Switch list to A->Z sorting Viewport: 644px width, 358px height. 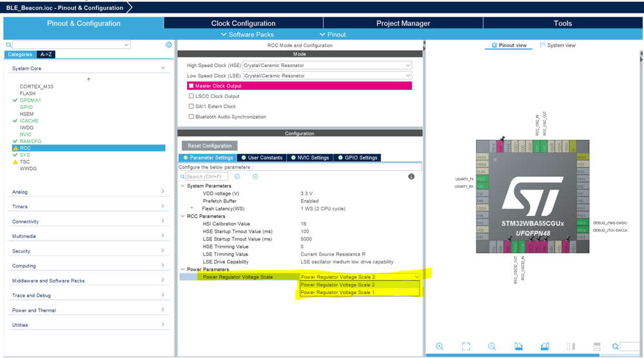tap(46, 54)
